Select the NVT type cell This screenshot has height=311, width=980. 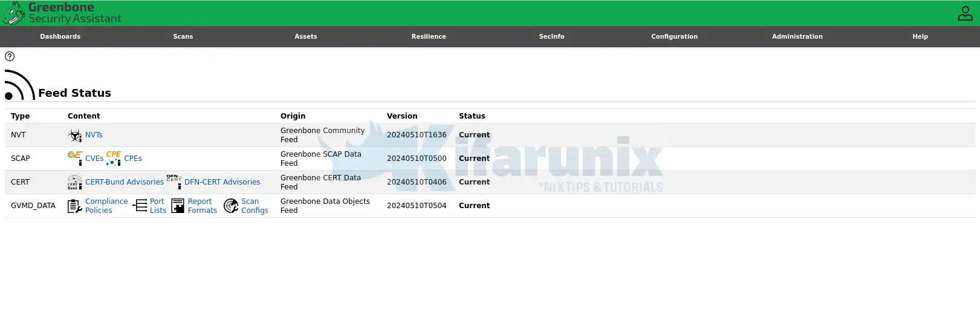pos(18,135)
